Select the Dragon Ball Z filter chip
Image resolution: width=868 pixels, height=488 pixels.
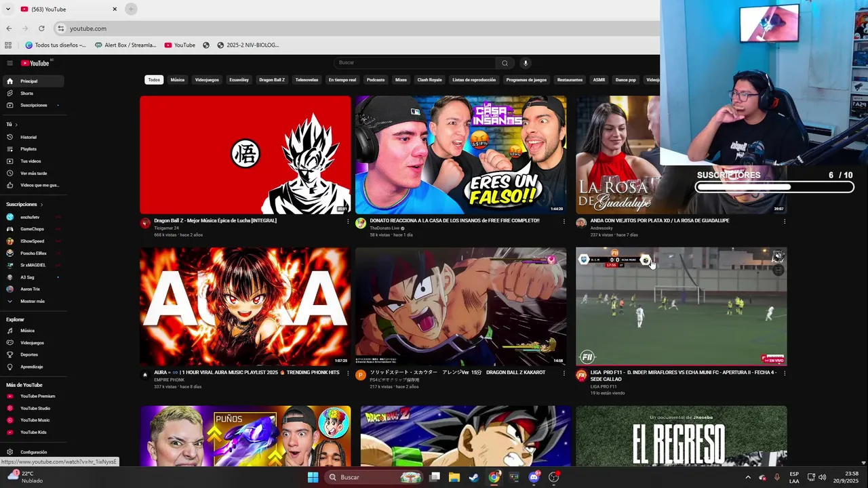coord(272,80)
